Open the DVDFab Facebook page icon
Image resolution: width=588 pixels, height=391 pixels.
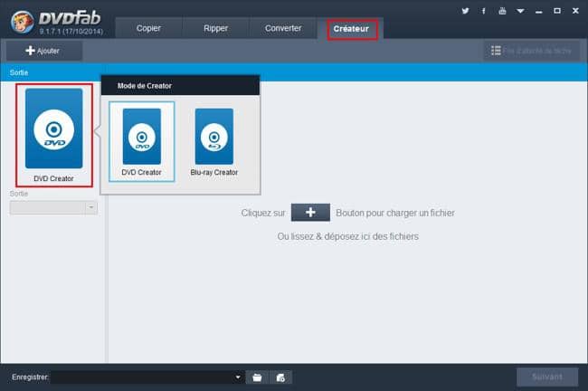(484, 10)
